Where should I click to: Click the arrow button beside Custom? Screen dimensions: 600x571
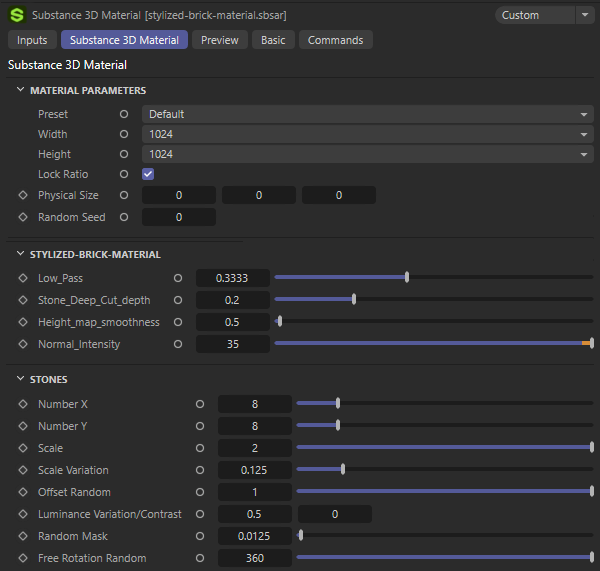click(x=585, y=15)
